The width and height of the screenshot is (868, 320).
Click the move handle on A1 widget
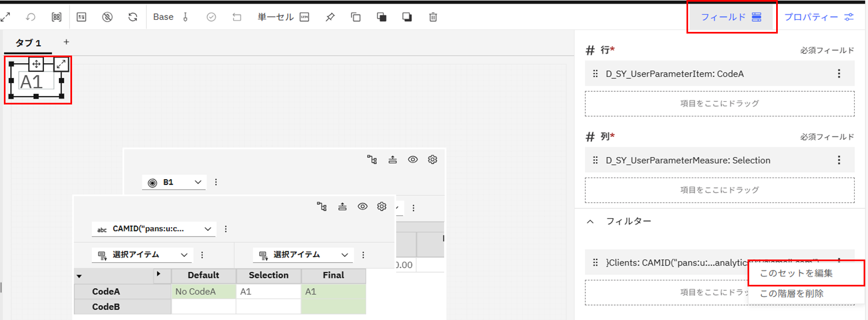(x=36, y=64)
